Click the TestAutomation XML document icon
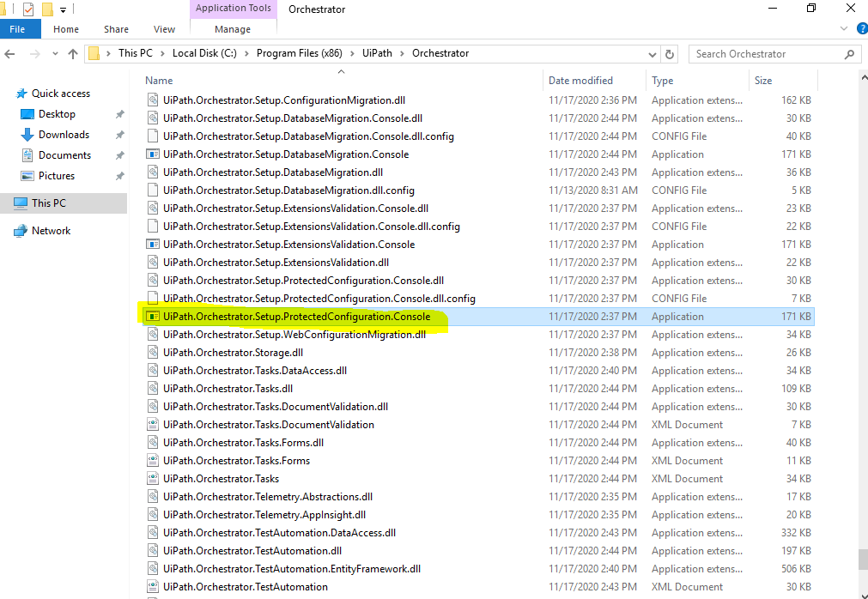 (153, 587)
